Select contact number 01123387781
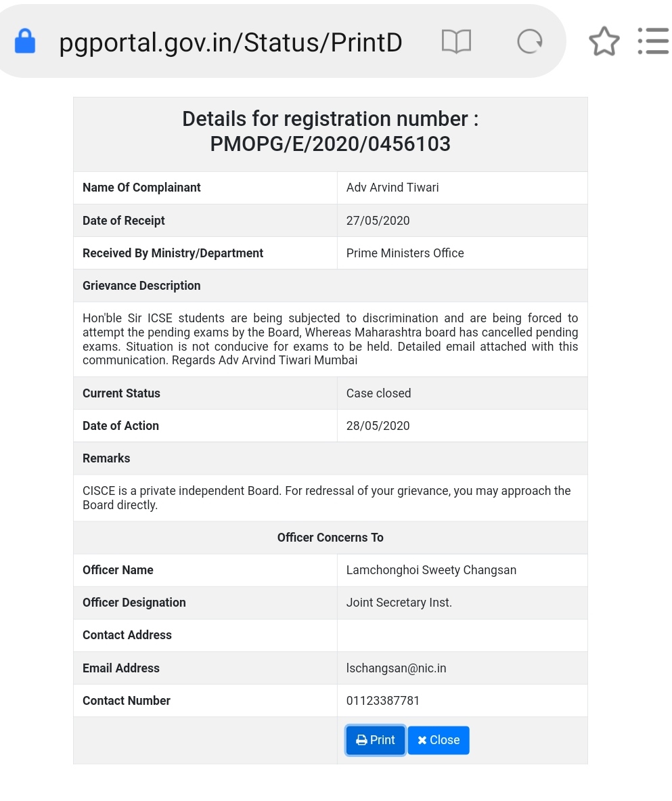 (x=383, y=701)
